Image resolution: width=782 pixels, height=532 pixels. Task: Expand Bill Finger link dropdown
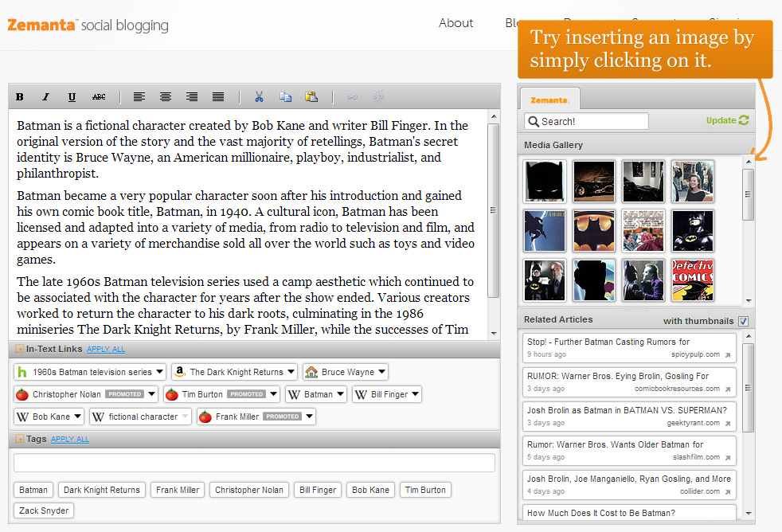click(x=416, y=394)
